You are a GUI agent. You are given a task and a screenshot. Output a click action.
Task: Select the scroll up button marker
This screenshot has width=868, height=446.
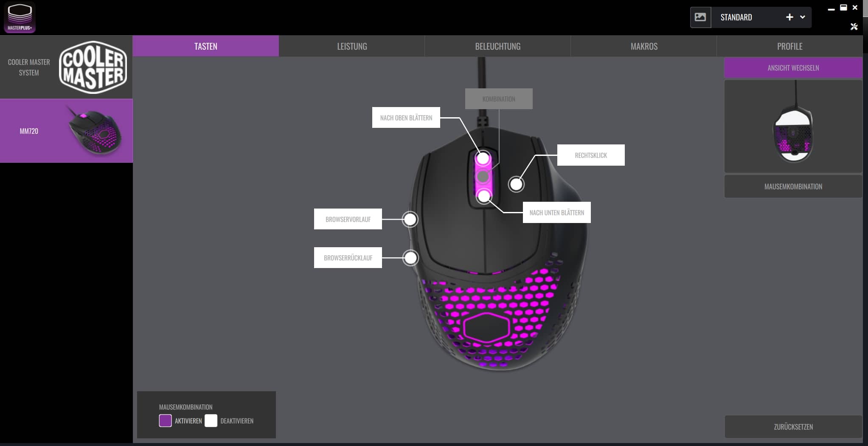[483, 158]
